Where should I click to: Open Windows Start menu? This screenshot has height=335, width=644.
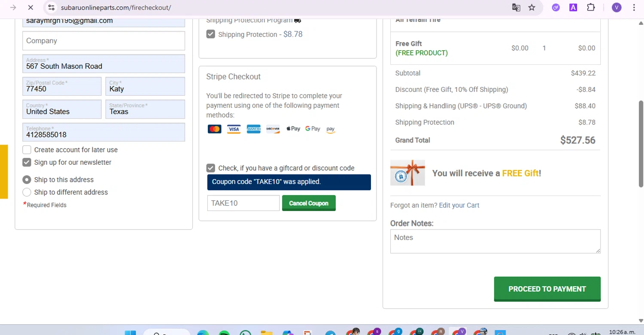click(x=130, y=333)
